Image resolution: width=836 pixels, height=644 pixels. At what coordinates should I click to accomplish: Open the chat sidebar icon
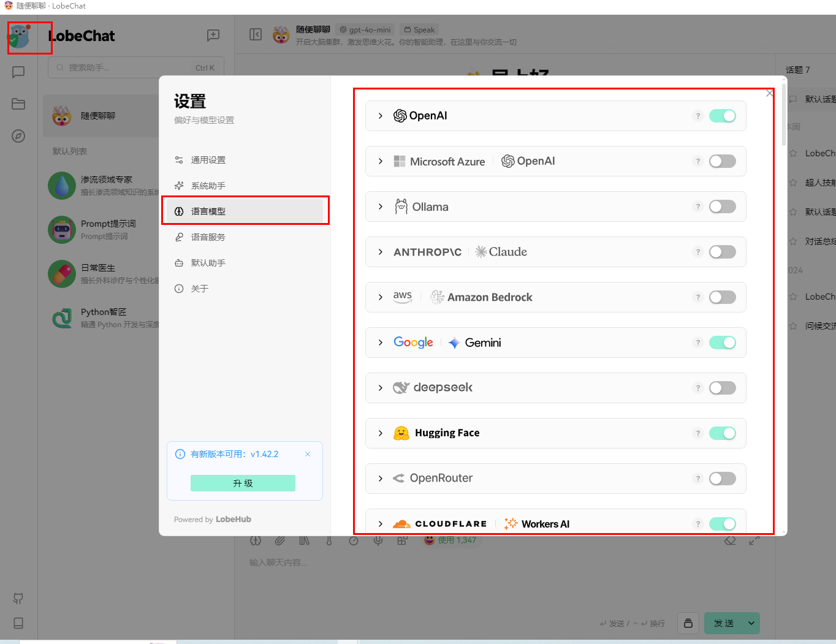18,72
